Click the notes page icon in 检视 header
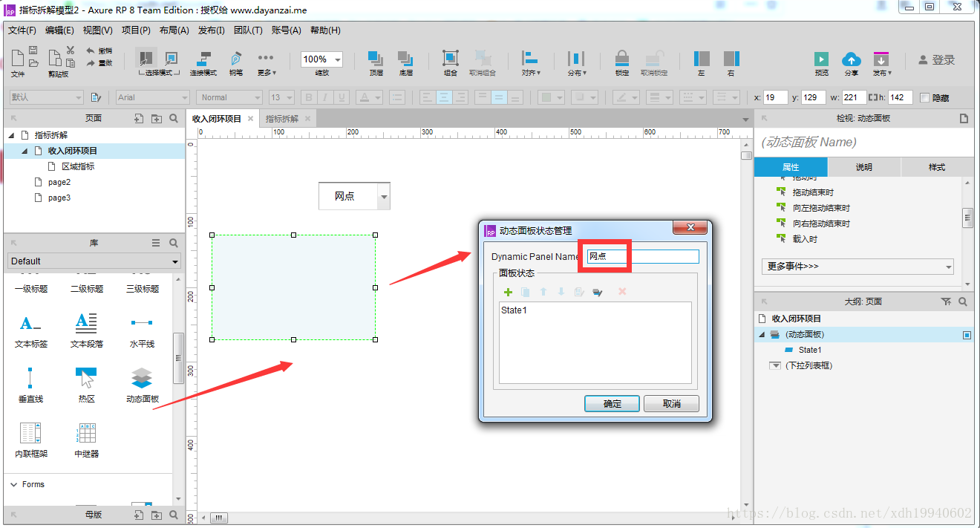980x528 pixels. (x=964, y=118)
